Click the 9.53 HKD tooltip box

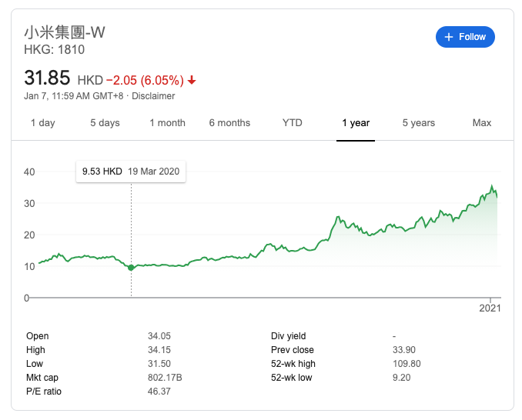pos(131,172)
